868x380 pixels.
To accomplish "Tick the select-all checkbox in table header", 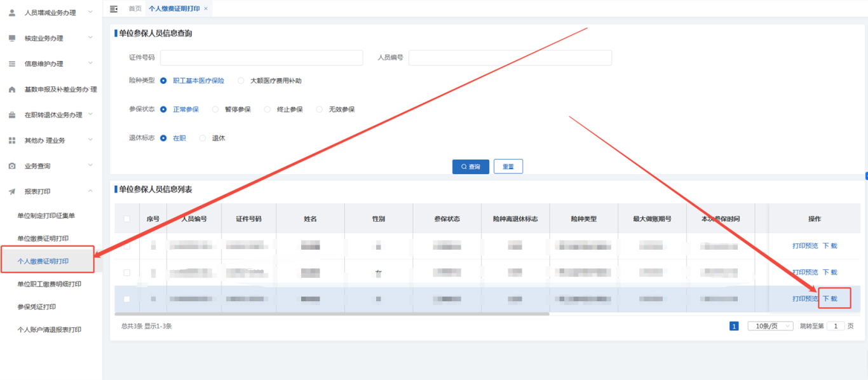I will (126, 219).
